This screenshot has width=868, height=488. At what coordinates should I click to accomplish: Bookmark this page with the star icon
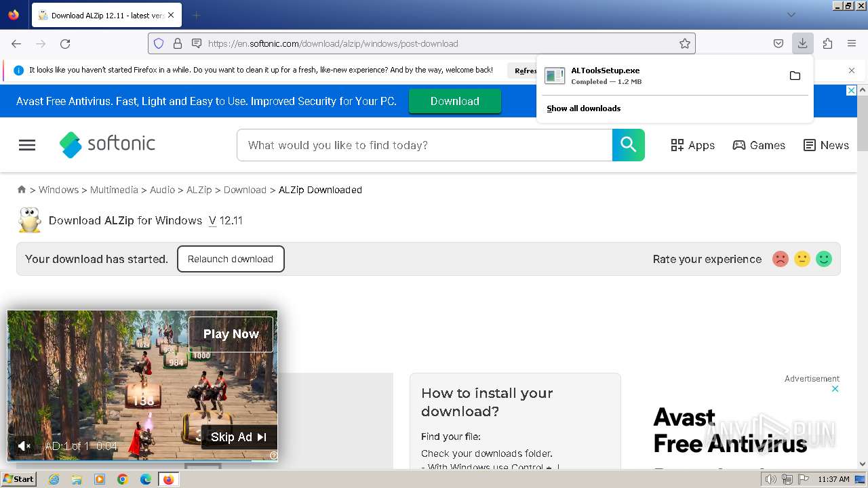pyautogui.click(x=685, y=43)
